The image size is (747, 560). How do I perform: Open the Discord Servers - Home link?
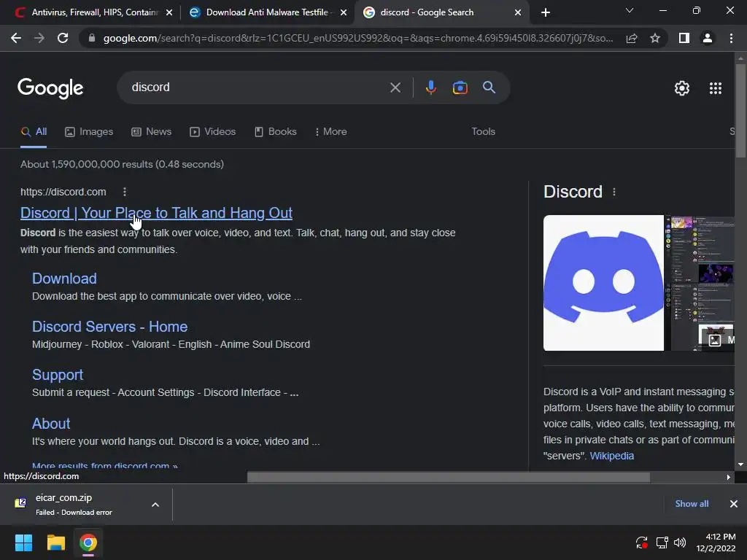(109, 327)
